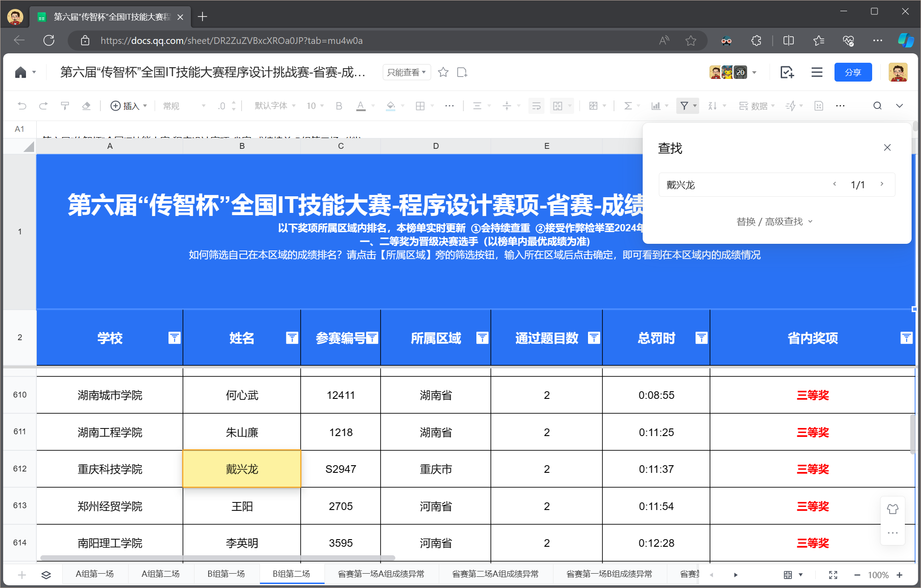Go to next search result arrow
Viewport: 921px width, 588px height.
pos(882,184)
